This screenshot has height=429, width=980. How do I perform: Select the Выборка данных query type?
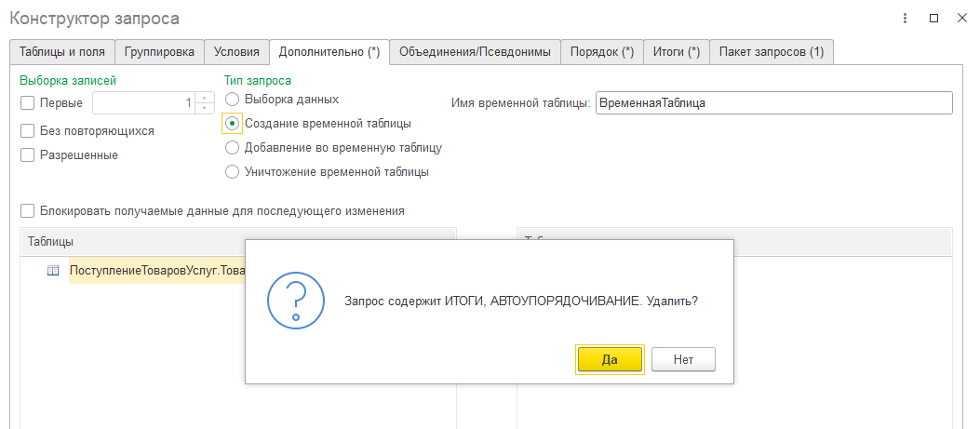point(233,99)
